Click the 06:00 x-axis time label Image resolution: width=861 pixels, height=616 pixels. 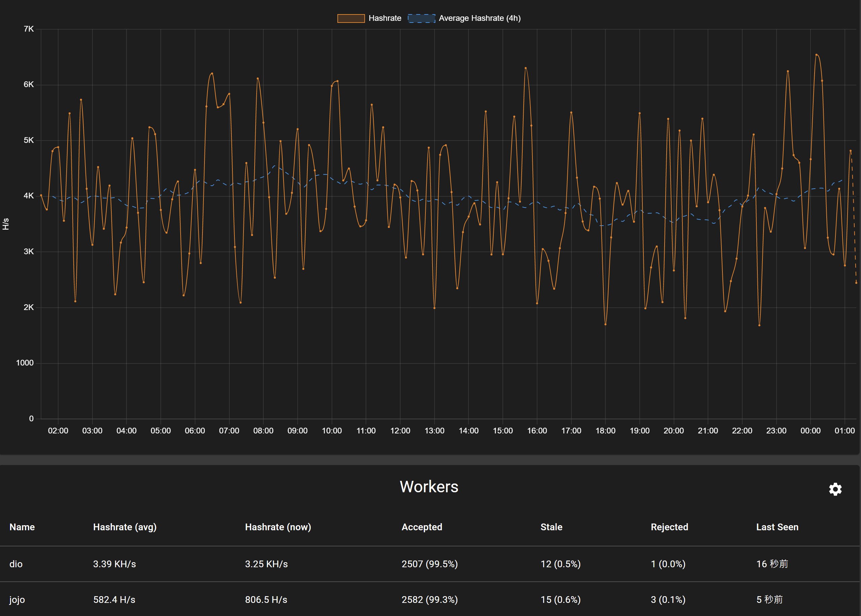pos(195,431)
